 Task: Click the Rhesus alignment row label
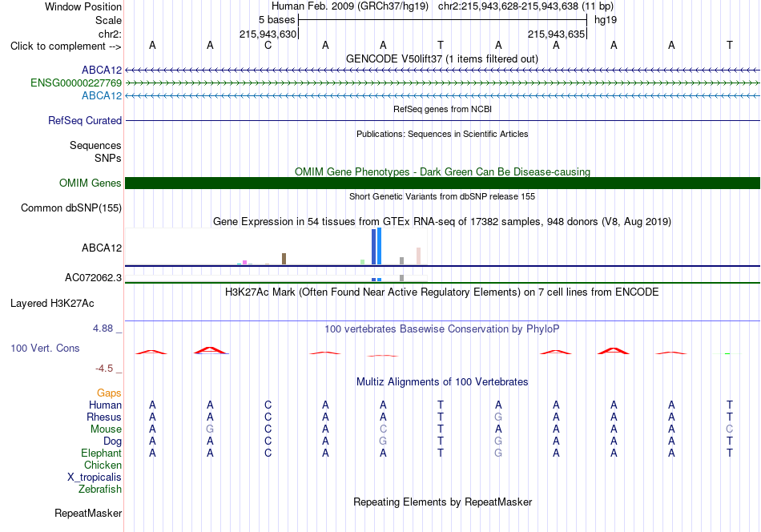click(x=104, y=417)
